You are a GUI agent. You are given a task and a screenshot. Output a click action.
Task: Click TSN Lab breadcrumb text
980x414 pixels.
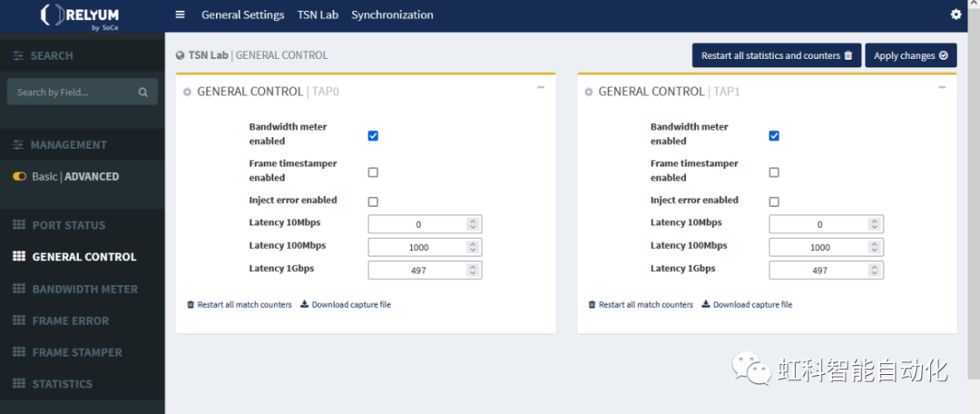tap(208, 55)
